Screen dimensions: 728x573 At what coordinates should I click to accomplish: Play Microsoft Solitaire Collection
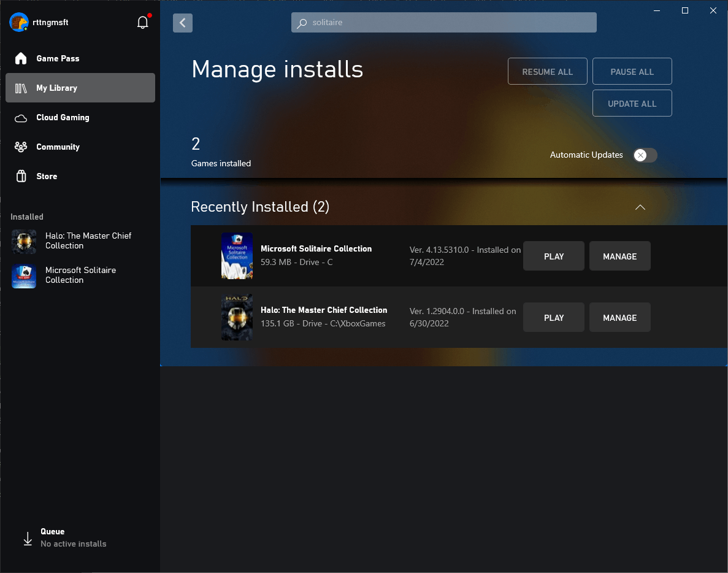click(x=553, y=256)
